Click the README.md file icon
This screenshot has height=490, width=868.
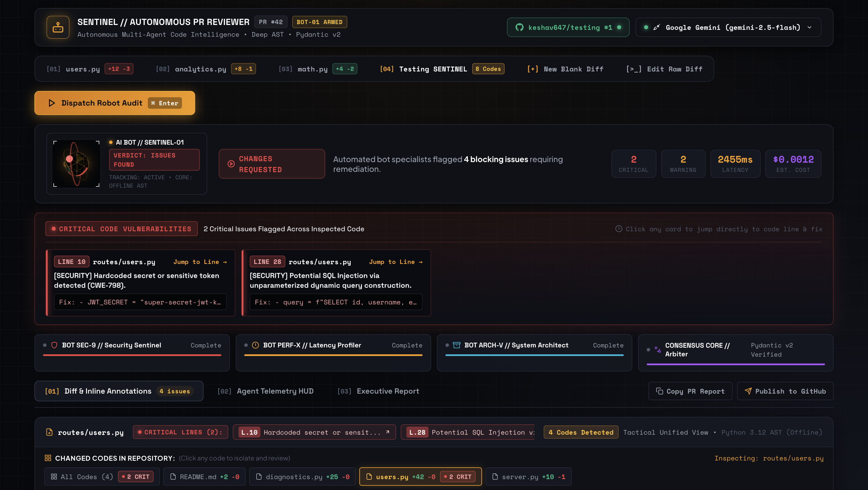point(173,477)
